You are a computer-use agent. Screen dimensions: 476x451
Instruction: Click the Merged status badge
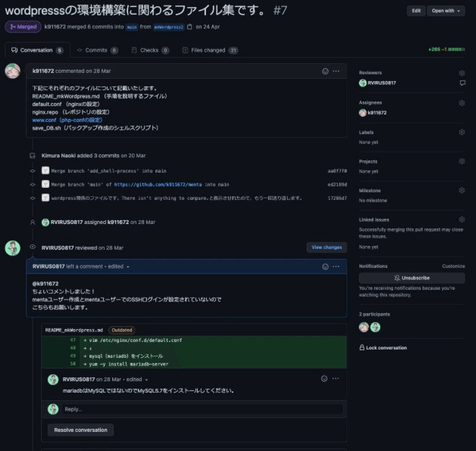click(x=23, y=27)
